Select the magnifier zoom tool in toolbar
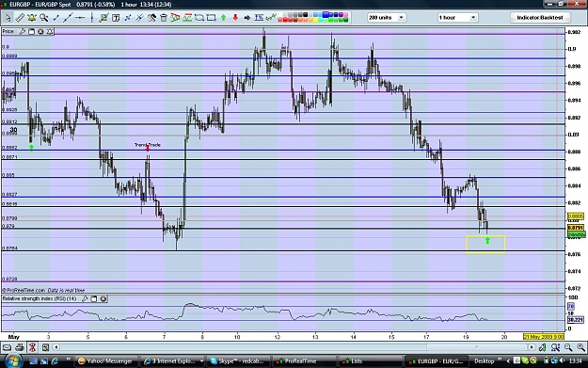Viewport: 588px width, 368px height. click(x=43, y=18)
